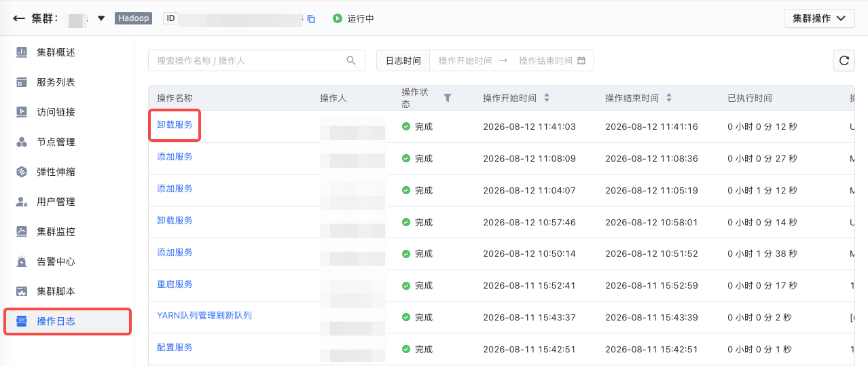This screenshot has height=366, width=868.
Task: Open the 配置服务 log entry
Action: [x=175, y=348]
